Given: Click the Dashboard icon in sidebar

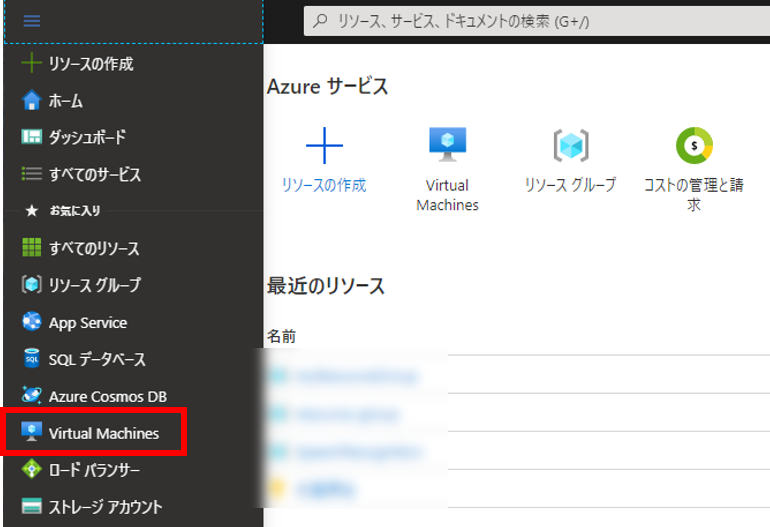Looking at the screenshot, I should [x=32, y=137].
